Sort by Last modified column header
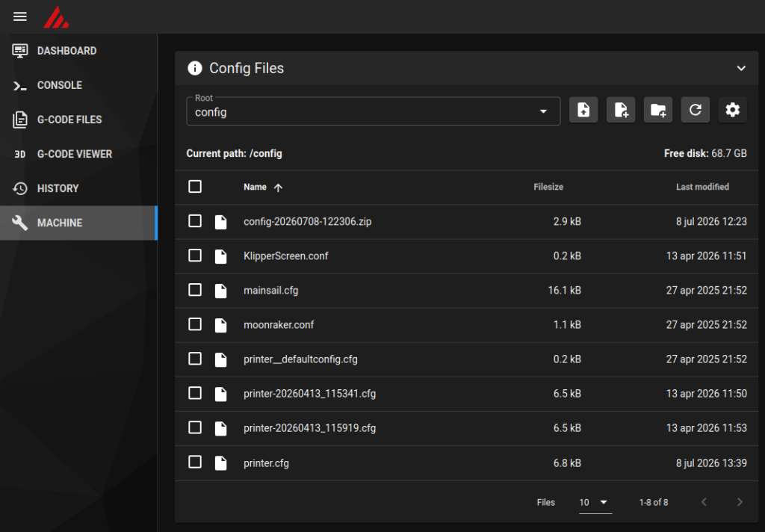This screenshot has height=532, width=765. (702, 187)
